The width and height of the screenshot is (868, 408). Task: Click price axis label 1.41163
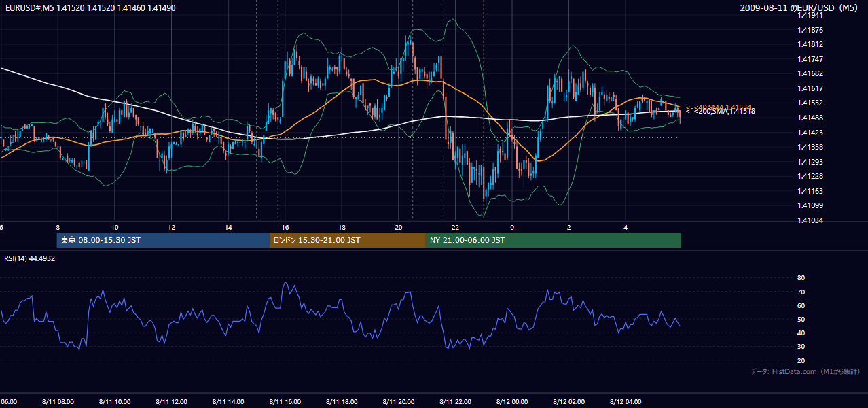811,191
